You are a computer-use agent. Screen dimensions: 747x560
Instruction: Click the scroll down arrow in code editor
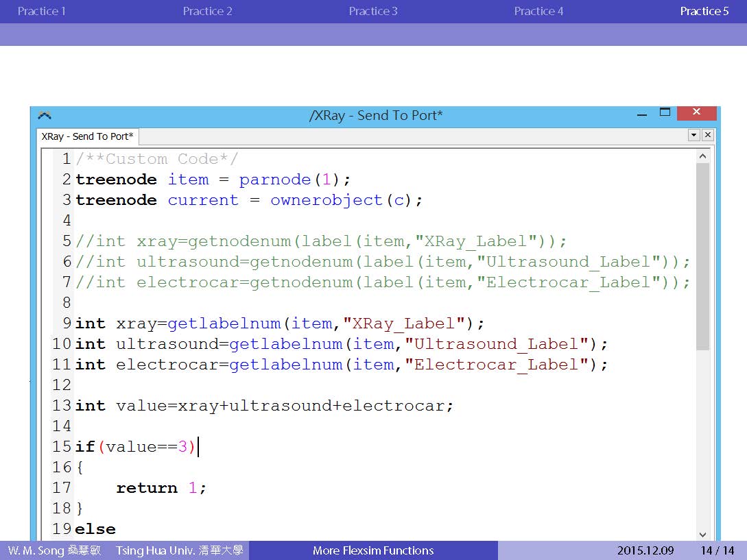[702, 534]
